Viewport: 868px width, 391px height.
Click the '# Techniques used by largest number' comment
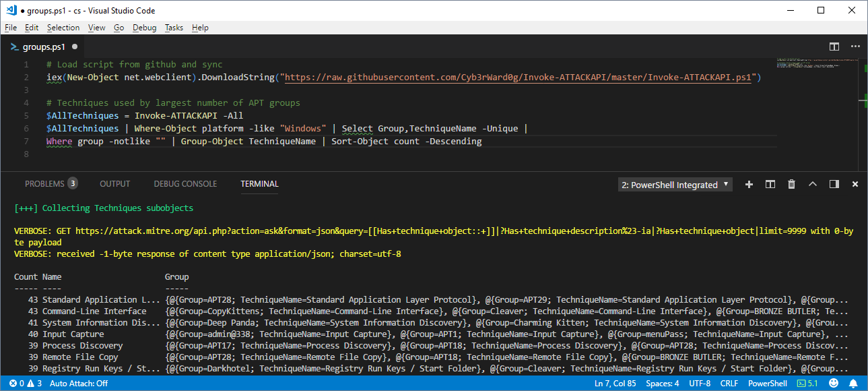click(x=173, y=103)
